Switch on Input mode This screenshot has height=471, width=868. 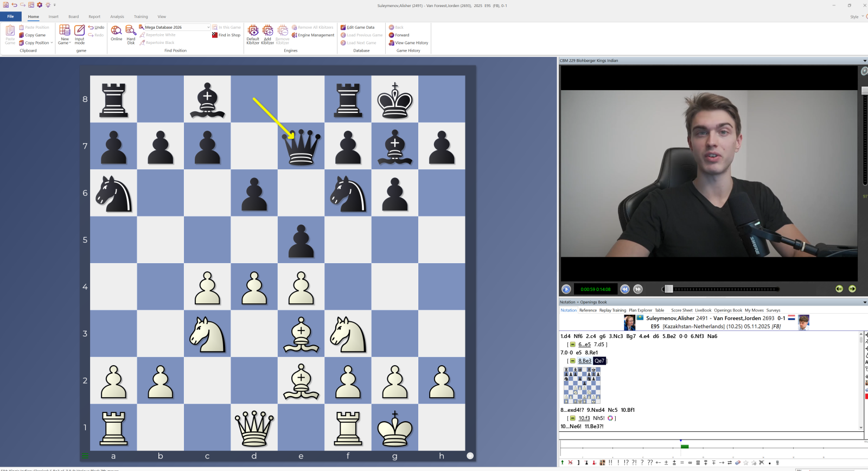coord(80,33)
